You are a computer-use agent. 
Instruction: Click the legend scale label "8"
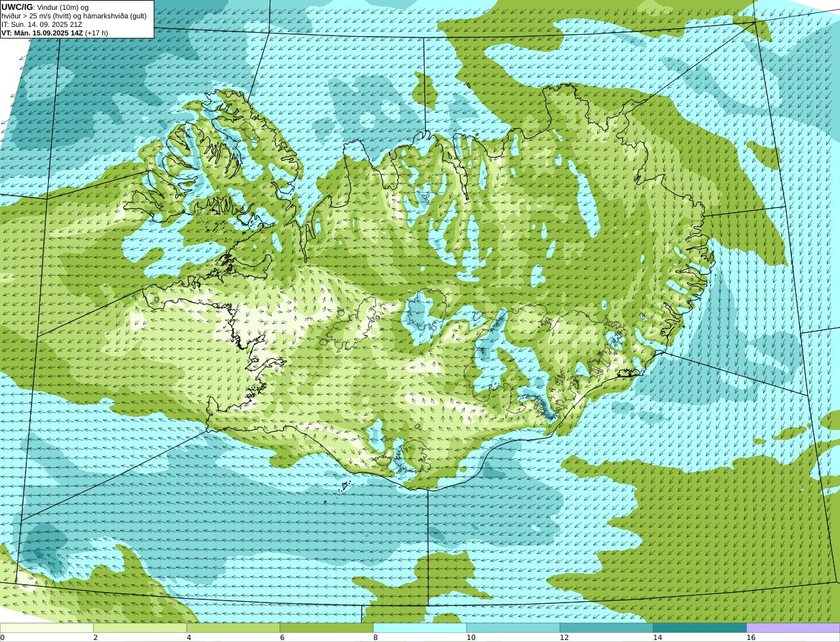pos(375,637)
